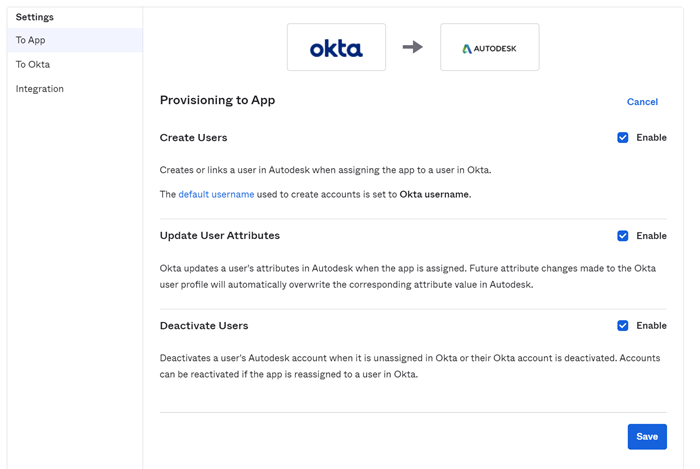The image size is (700, 469).
Task: Disable the Create Users checkbox
Action: (x=623, y=138)
